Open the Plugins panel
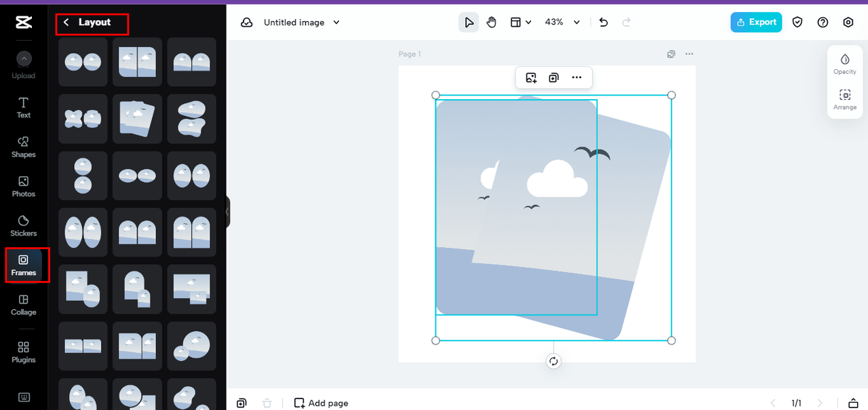Image resolution: width=868 pixels, height=410 pixels. 23,352
